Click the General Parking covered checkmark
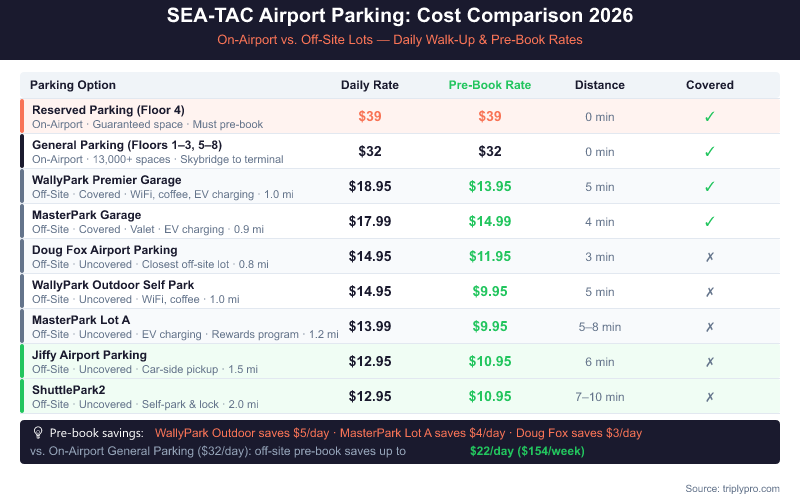The height and width of the screenshot is (500, 800). 710,152
